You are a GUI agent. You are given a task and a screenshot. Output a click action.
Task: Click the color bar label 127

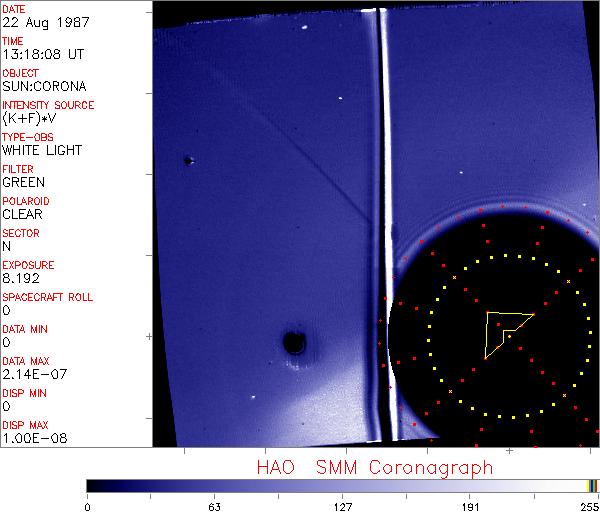pos(343,505)
